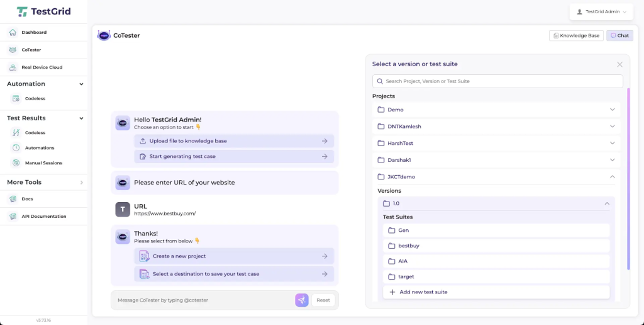Screen dimensions: 644x325
Task: Click the API Documentation icon
Action: [13, 217]
